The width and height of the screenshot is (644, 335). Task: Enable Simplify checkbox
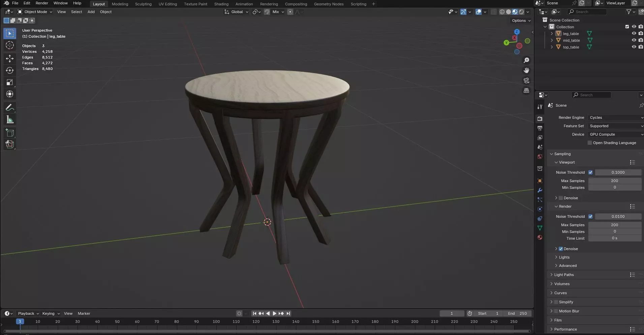click(556, 302)
